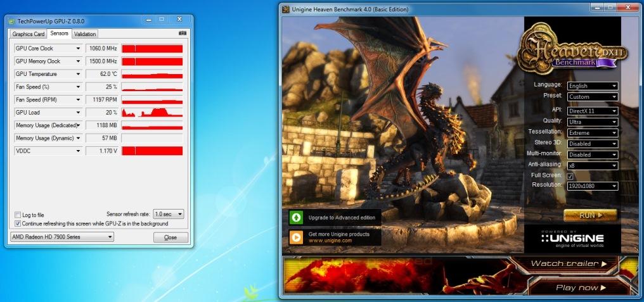Image resolution: width=644 pixels, height=302 pixels.
Task: Click the Unigine Heaven title bar icon
Action: (286, 9)
